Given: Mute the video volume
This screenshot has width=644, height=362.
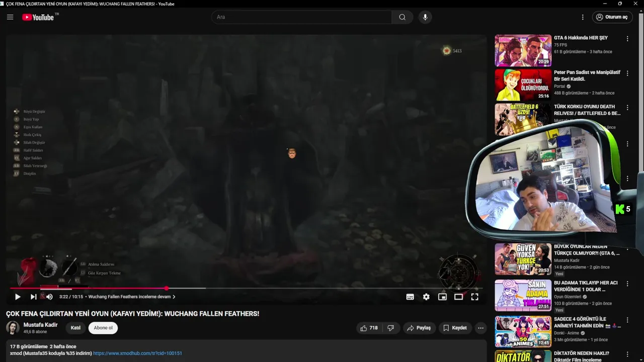Looking at the screenshot, I should click(49, 297).
